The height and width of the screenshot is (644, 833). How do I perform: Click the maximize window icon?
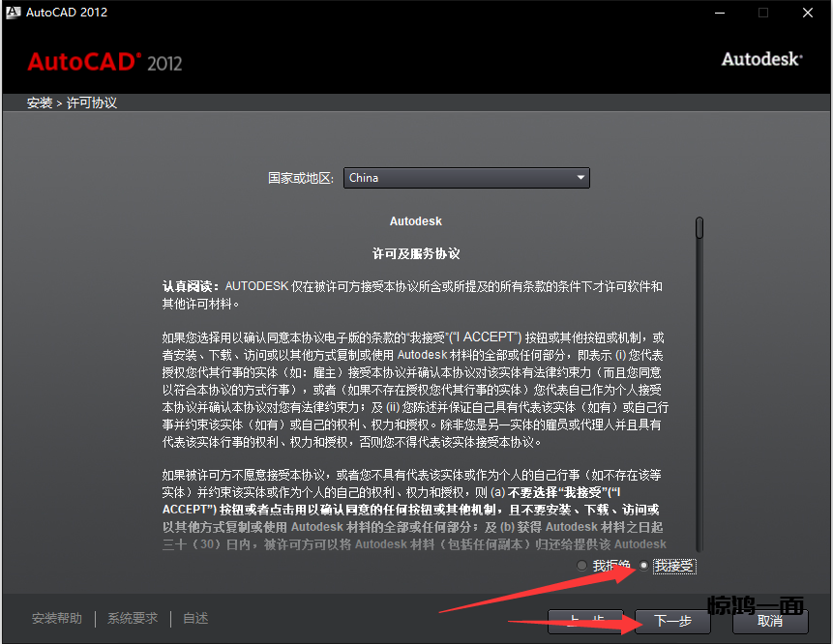click(x=763, y=13)
